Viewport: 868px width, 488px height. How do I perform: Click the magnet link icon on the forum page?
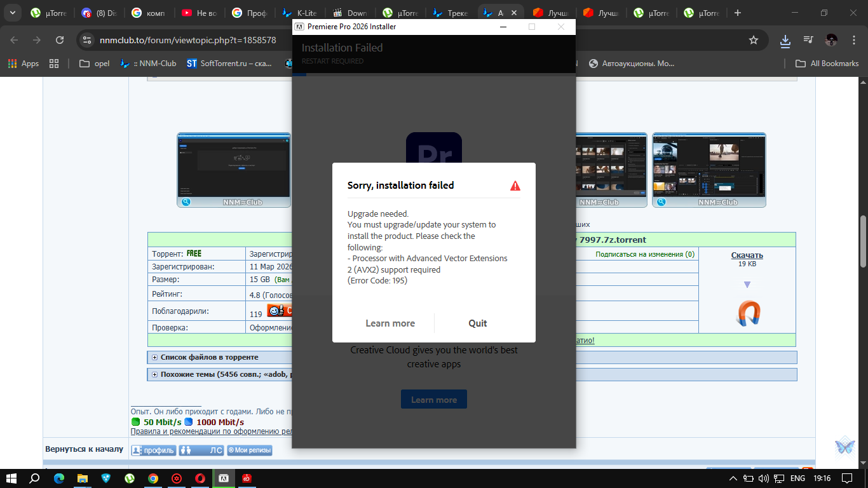pyautogui.click(x=747, y=313)
